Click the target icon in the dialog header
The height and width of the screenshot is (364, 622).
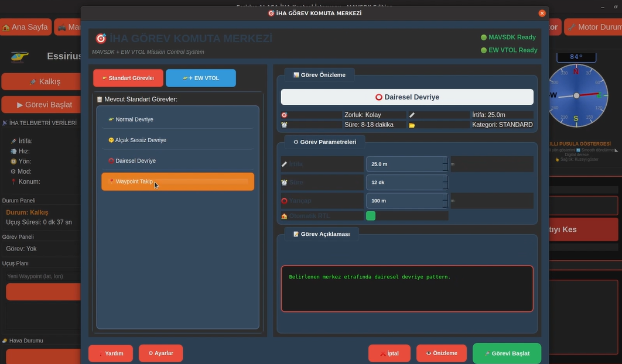101,39
